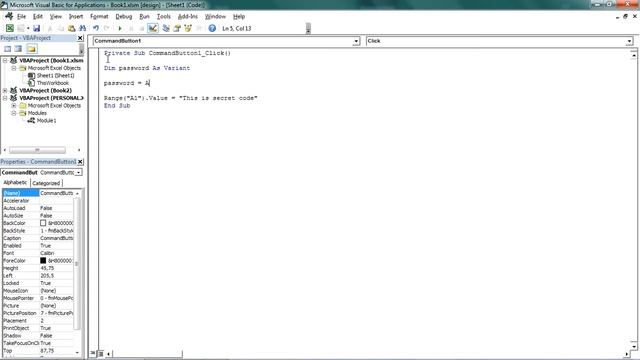Select ThisWorkbook in project tree
This screenshot has height=360, width=640.
click(x=53, y=83)
